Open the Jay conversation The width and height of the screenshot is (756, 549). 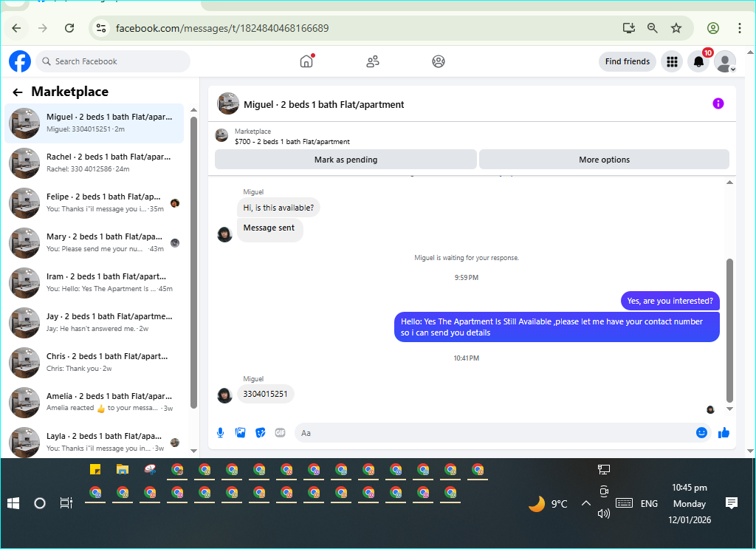click(x=94, y=323)
